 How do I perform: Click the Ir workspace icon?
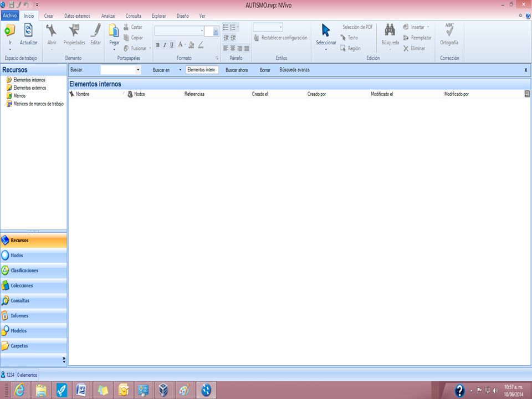[9, 30]
